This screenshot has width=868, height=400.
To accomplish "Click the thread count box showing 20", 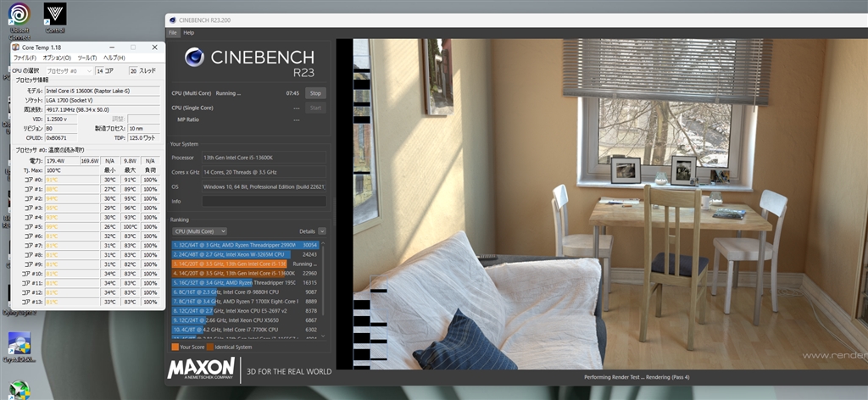I will pyautogui.click(x=133, y=71).
